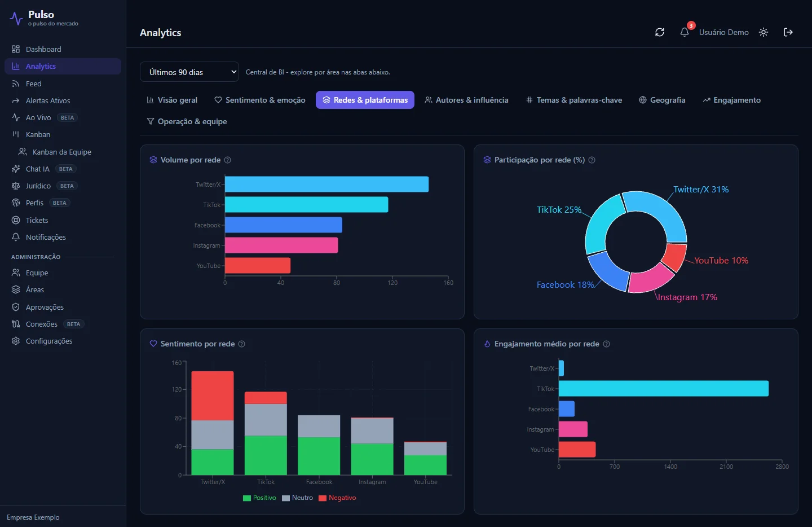Open Tickets in the sidebar
This screenshot has height=527, width=812.
point(63,220)
